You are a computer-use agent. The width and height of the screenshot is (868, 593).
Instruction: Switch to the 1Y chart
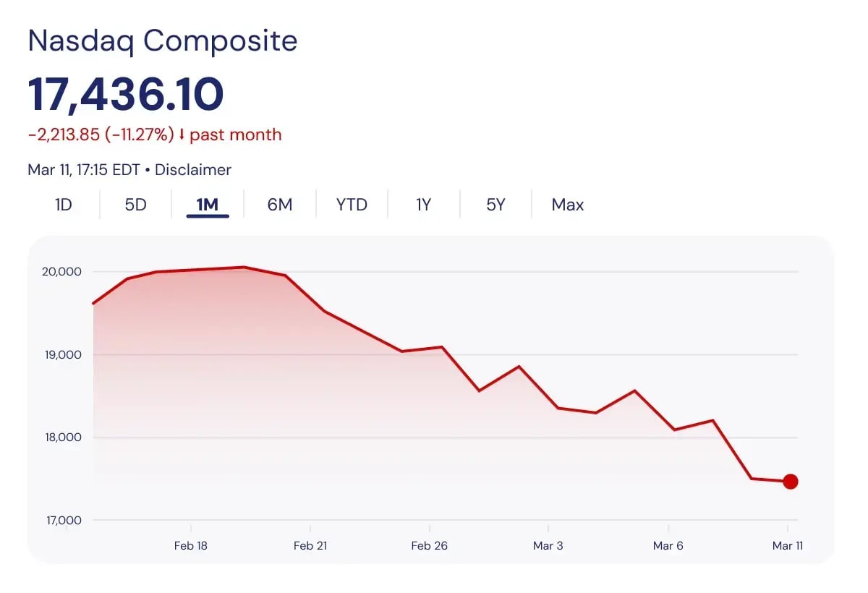[x=423, y=205]
